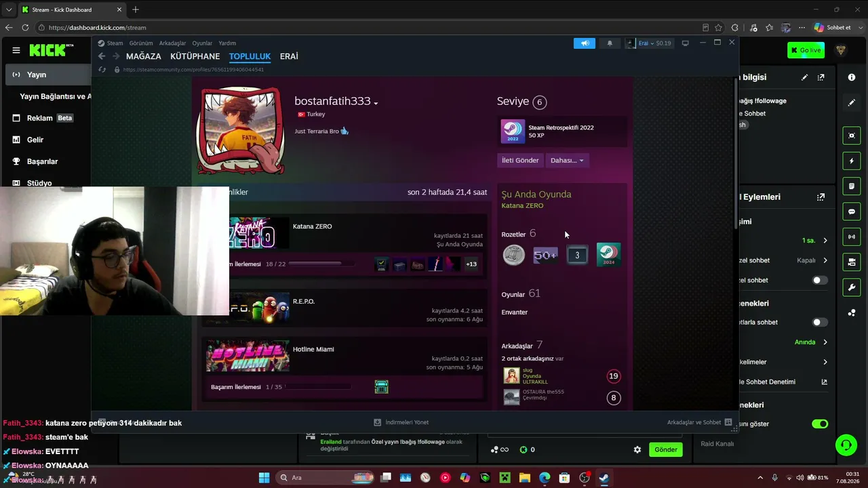
Task: Click the 50+ games badge
Action: (545, 255)
